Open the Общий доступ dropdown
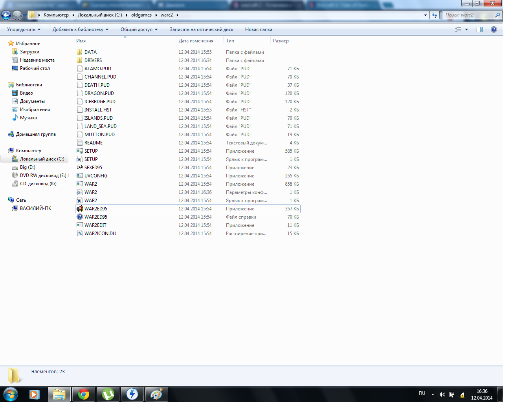The width and height of the screenshot is (510, 420). pos(139,29)
